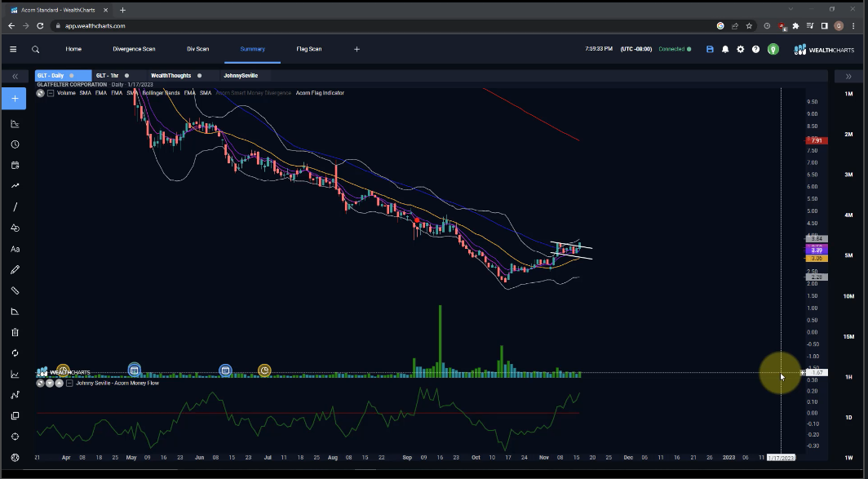Click the yellow pie-chart marker near July
Screen dimensions: 868x479
click(264, 370)
